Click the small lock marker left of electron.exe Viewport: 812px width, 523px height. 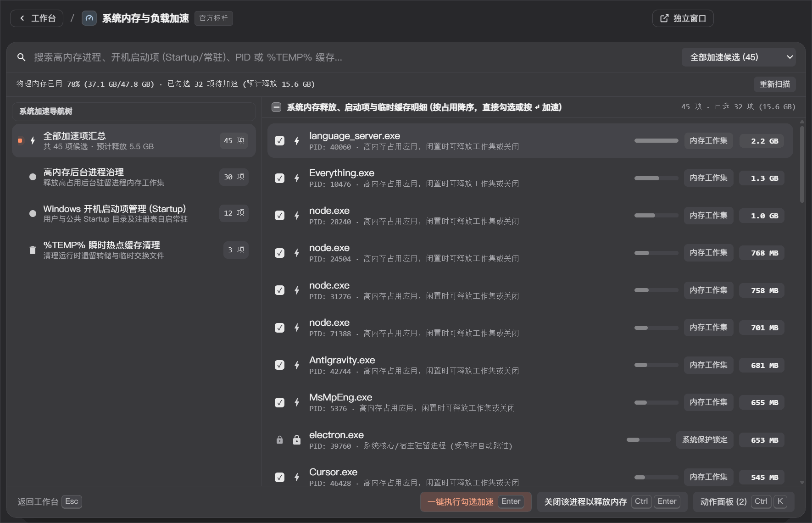coord(280,440)
